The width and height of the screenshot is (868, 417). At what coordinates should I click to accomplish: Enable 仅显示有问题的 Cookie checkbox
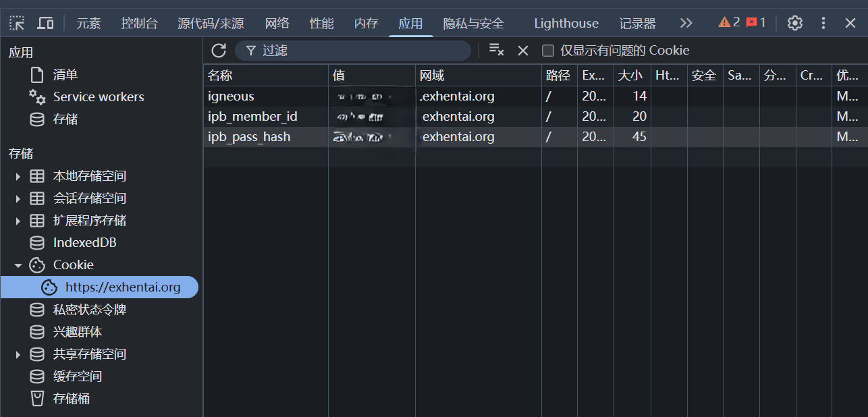(x=548, y=51)
